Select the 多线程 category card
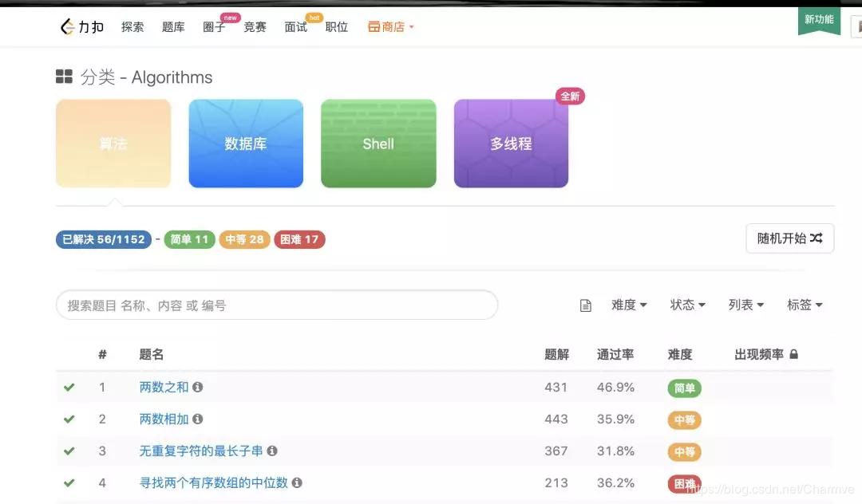The height and width of the screenshot is (504, 862). [510, 144]
